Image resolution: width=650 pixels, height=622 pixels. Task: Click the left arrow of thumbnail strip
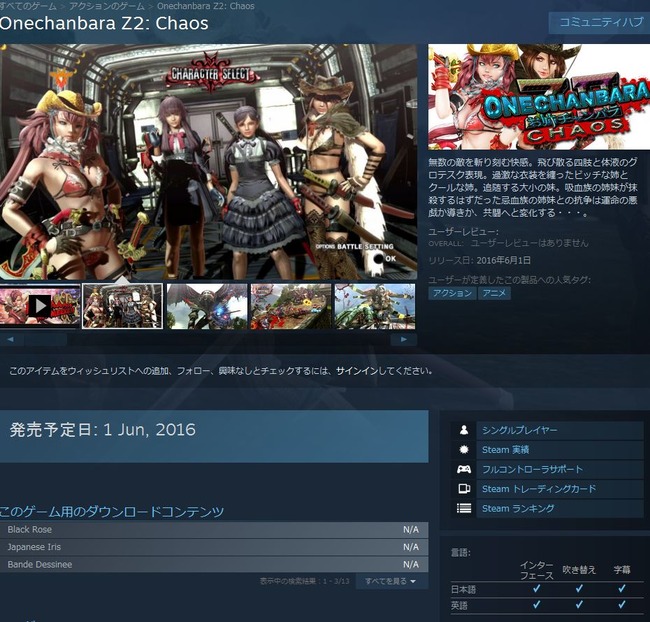click(x=10, y=339)
